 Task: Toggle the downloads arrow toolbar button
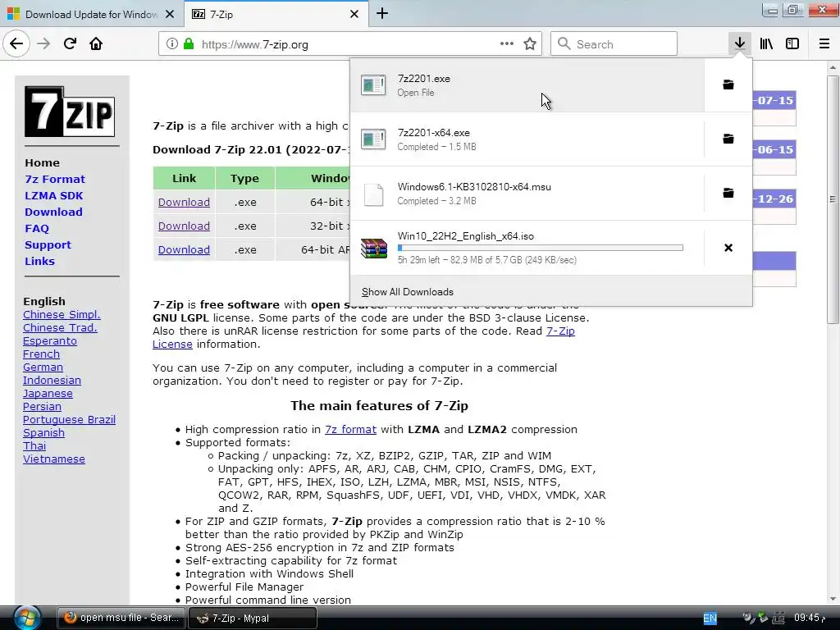pyautogui.click(x=740, y=44)
